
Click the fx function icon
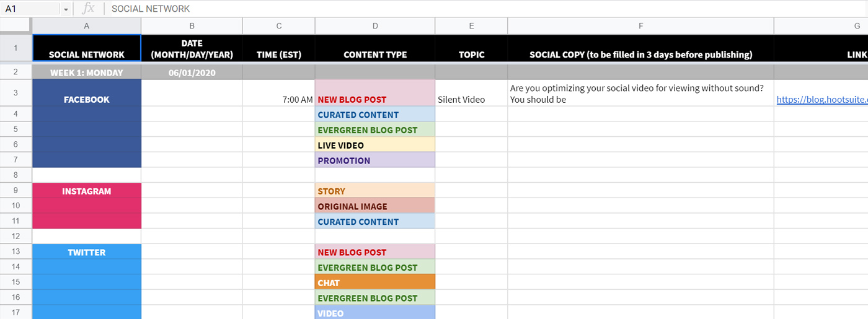[x=89, y=9]
